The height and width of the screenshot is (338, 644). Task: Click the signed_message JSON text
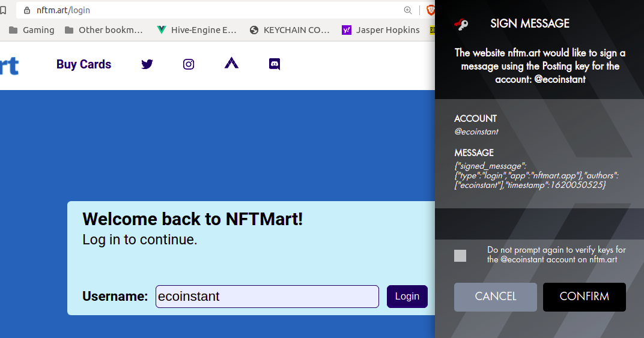[536, 175]
